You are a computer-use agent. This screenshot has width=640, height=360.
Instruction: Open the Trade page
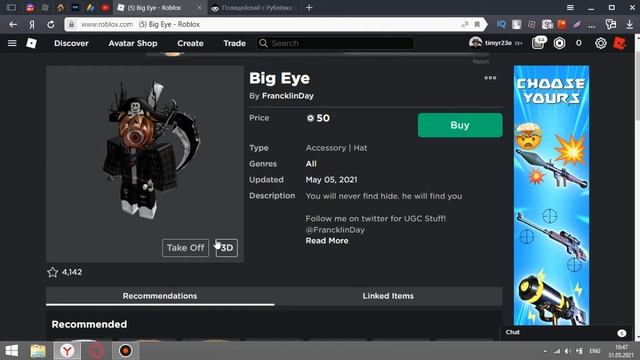(x=234, y=43)
